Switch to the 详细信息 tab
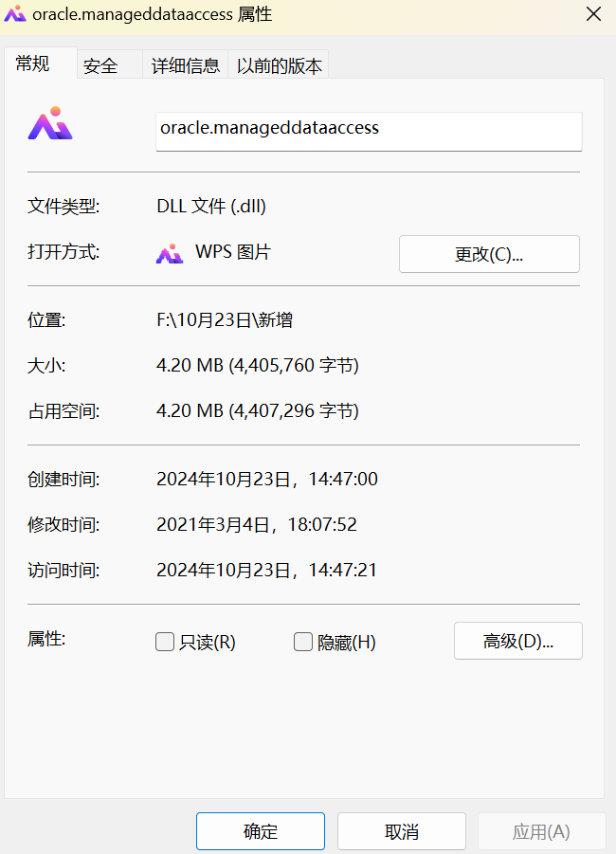The image size is (616, 854). click(x=186, y=65)
